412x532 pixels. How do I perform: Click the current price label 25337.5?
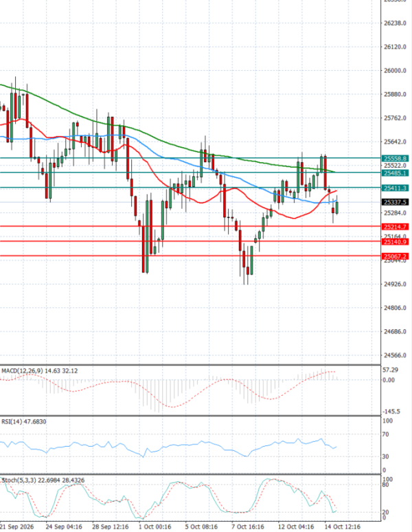coord(395,203)
